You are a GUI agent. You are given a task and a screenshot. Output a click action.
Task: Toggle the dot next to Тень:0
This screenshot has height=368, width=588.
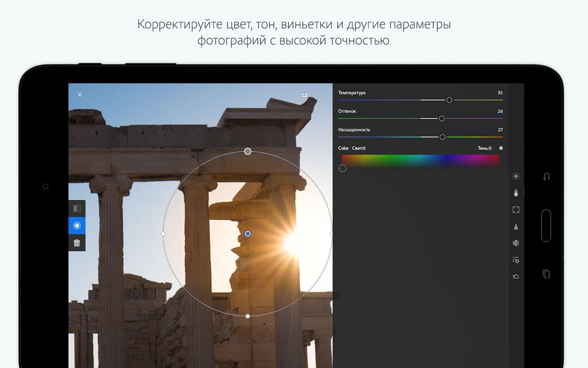pos(501,148)
